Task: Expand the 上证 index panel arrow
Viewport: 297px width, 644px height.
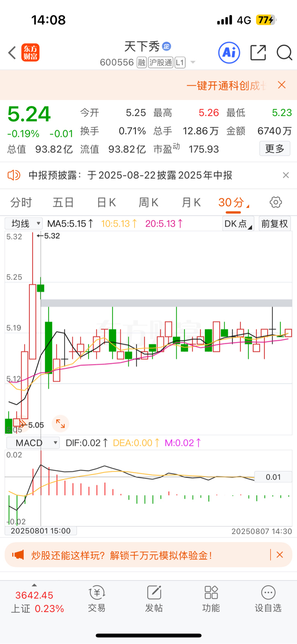Action: (34, 585)
